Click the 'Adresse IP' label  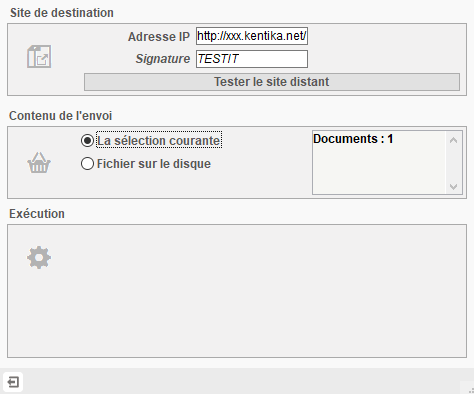(x=159, y=37)
